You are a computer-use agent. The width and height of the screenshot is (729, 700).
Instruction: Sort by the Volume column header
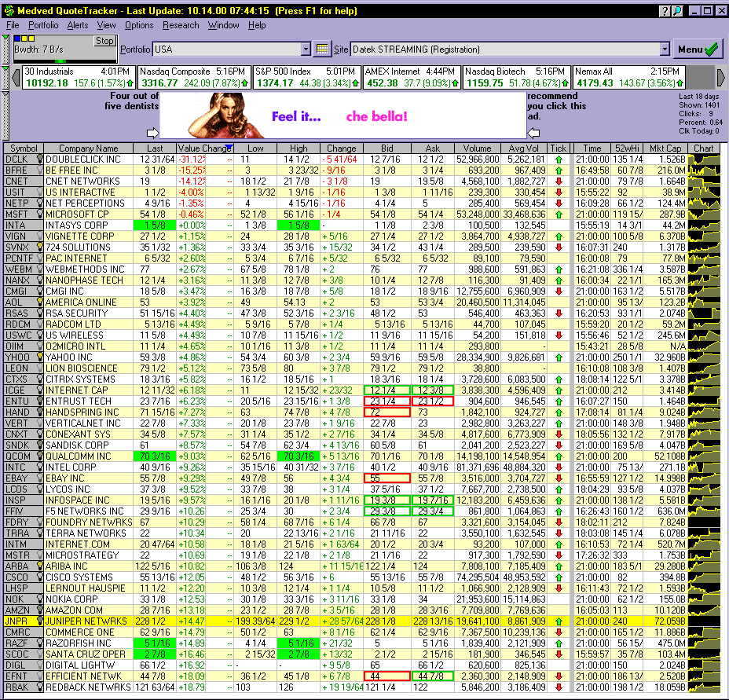[477, 148]
